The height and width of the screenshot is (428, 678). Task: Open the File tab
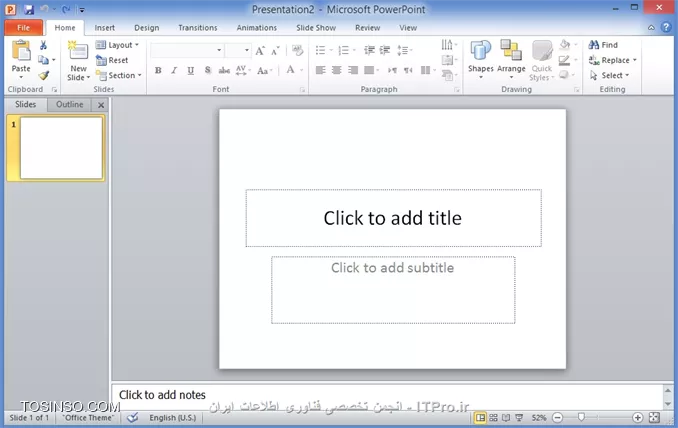tap(24, 28)
